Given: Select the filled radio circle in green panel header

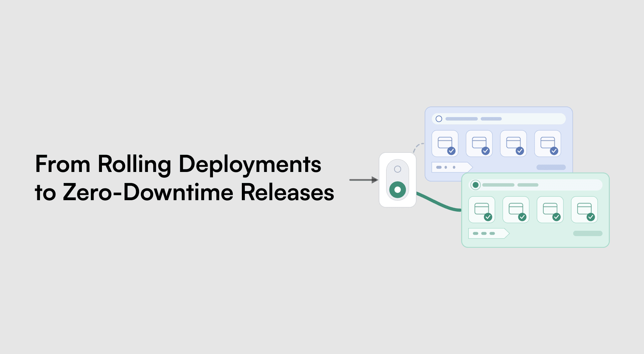Looking at the screenshot, I should (x=475, y=185).
